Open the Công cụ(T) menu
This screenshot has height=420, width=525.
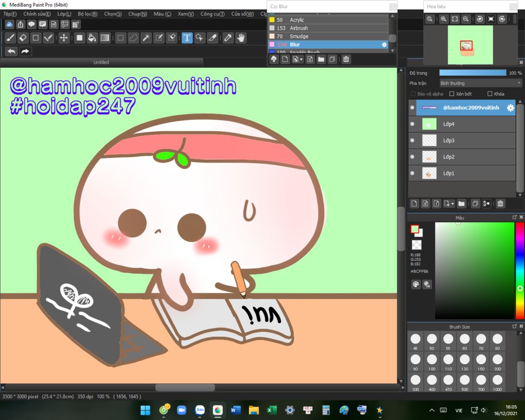(x=212, y=14)
